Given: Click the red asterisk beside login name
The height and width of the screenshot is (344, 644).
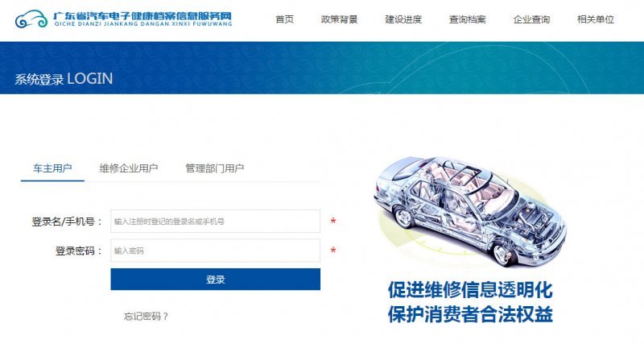Looking at the screenshot, I should click(333, 222).
